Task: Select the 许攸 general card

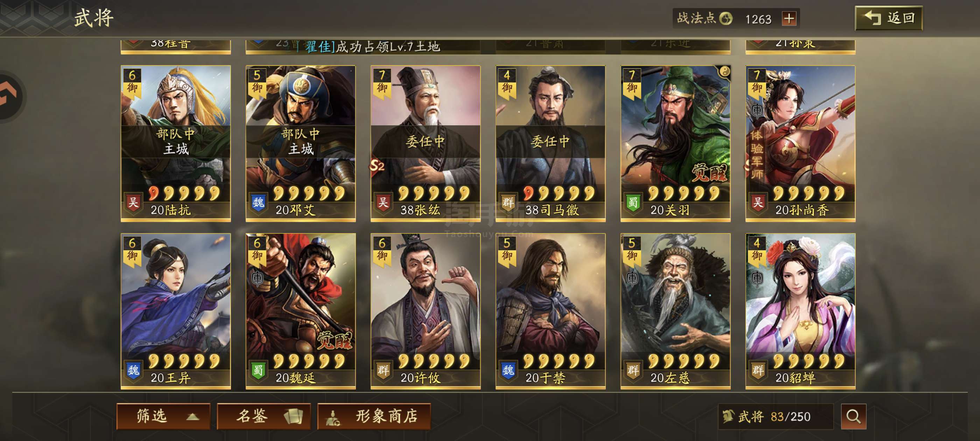Action: [x=426, y=311]
